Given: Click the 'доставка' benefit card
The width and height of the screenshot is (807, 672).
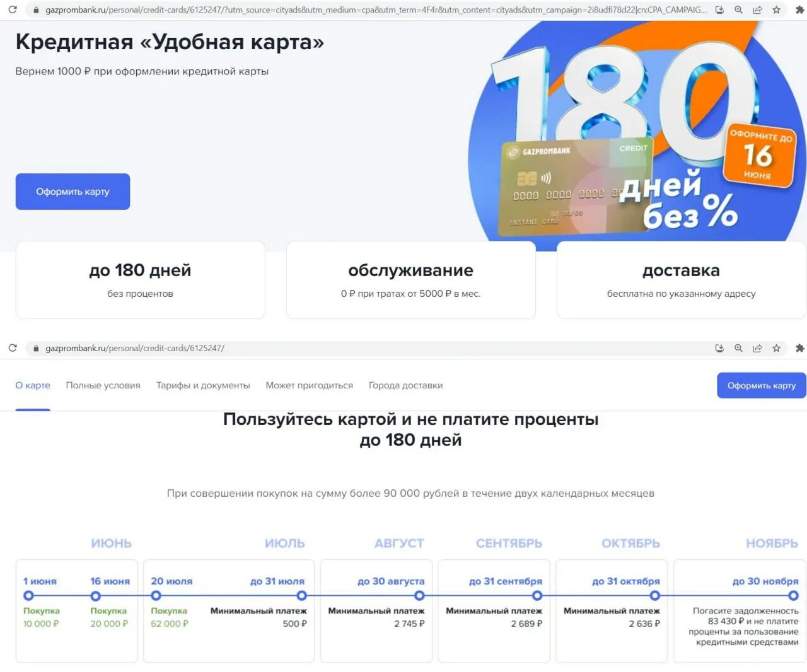Looking at the screenshot, I should coord(681,280).
